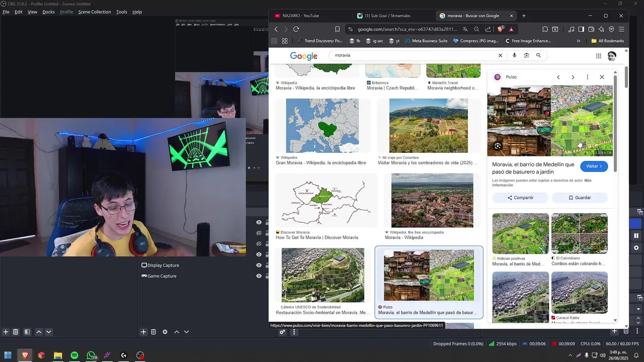Move source down in Sources list
Viewport: 644px width, 362px height.
pos(186,332)
